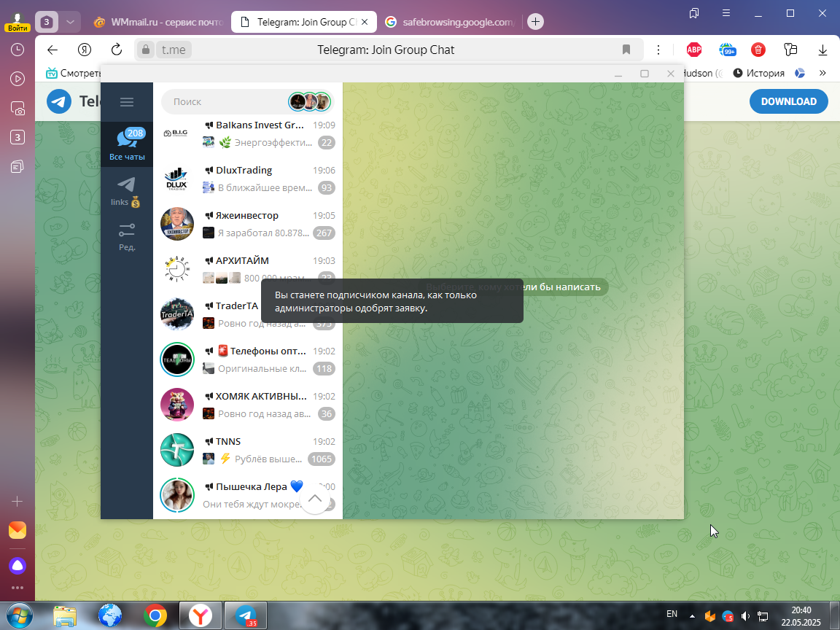This screenshot has height=630, width=840.
Task: Click the DLUX Trading avatar
Action: 176,179
